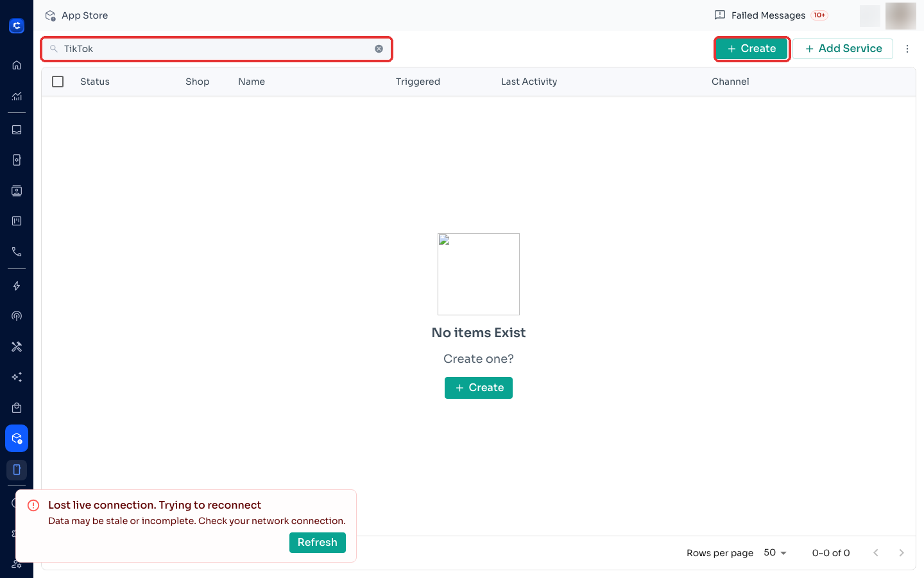
Task: Sort by the Shop column header
Action: [198, 82]
